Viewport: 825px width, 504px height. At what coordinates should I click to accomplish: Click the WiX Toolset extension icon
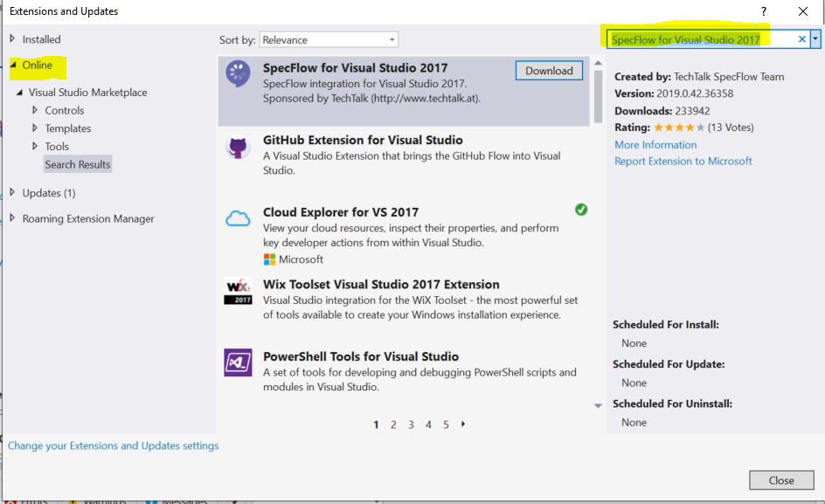[x=238, y=292]
